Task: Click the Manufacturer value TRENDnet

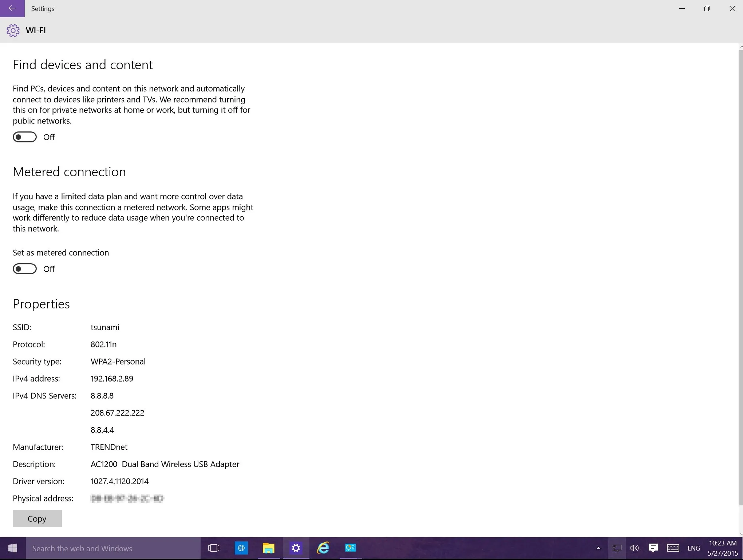Action: [109, 447]
